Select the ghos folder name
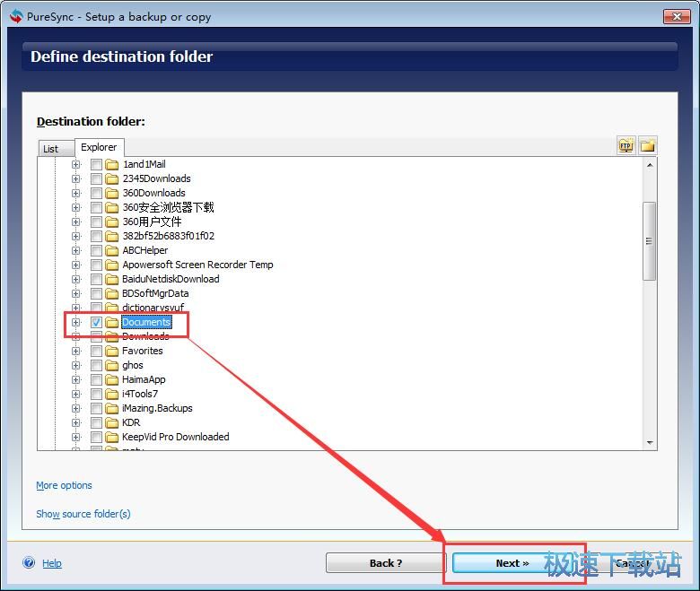This screenshot has height=591, width=700. [x=133, y=365]
